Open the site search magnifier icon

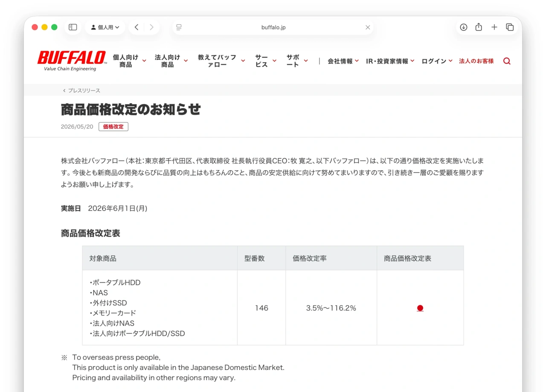click(507, 61)
